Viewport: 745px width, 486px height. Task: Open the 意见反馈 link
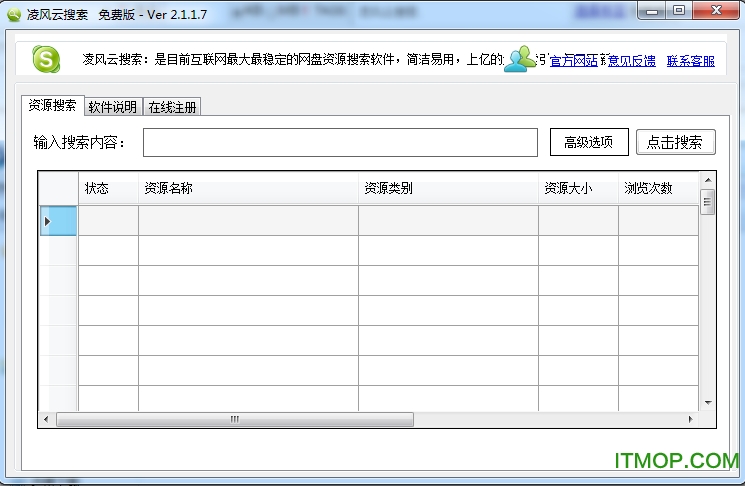coord(632,61)
